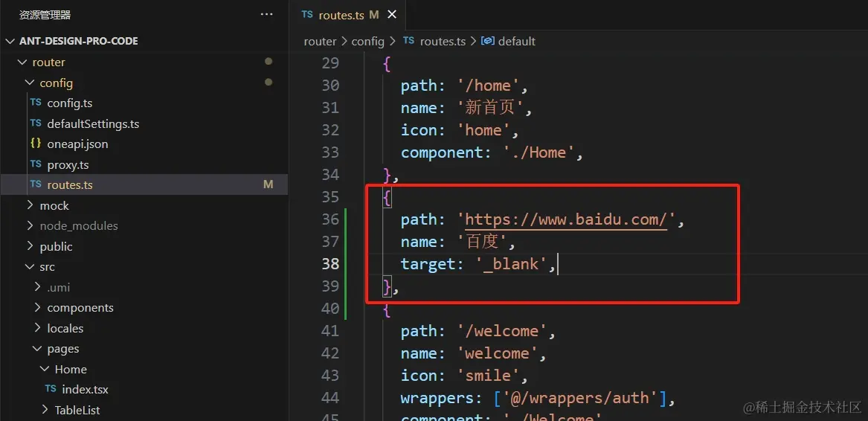Close the routes.ts editor tab
The width and height of the screenshot is (868, 421).
(x=392, y=15)
